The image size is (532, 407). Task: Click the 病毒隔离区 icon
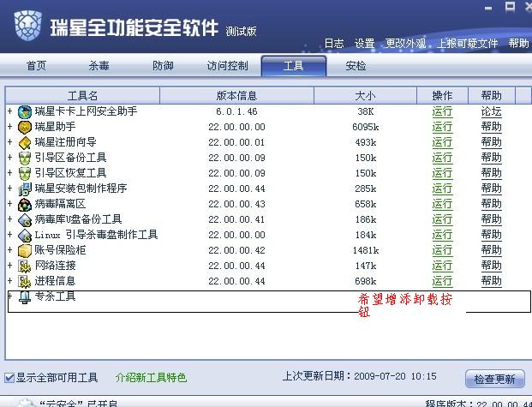click(x=25, y=204)
